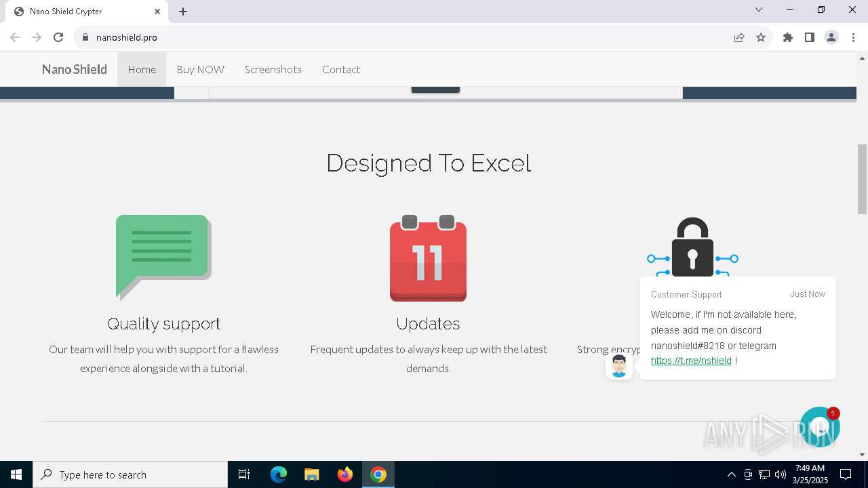The width and height of the screenshot is (868, 488).
Task: Click the scrollbar down arrow
Action: (x=862, y=455)
